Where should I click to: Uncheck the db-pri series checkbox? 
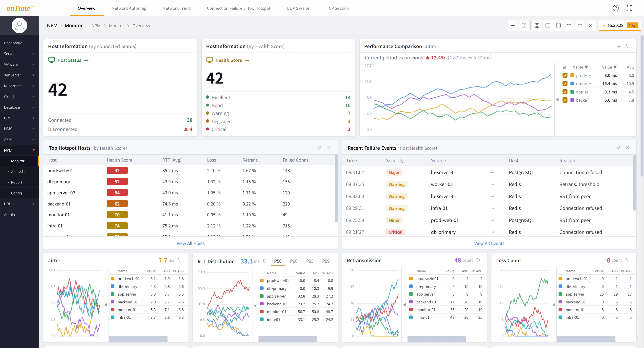565,83
